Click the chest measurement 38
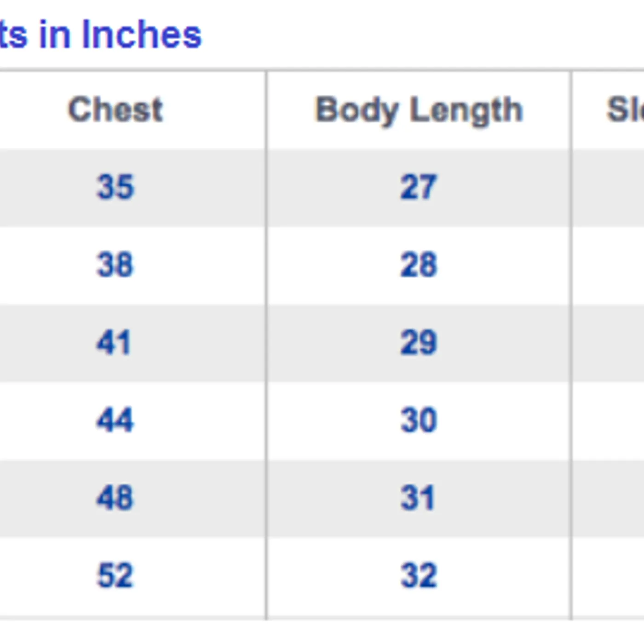644x644 pixels. 115,265
